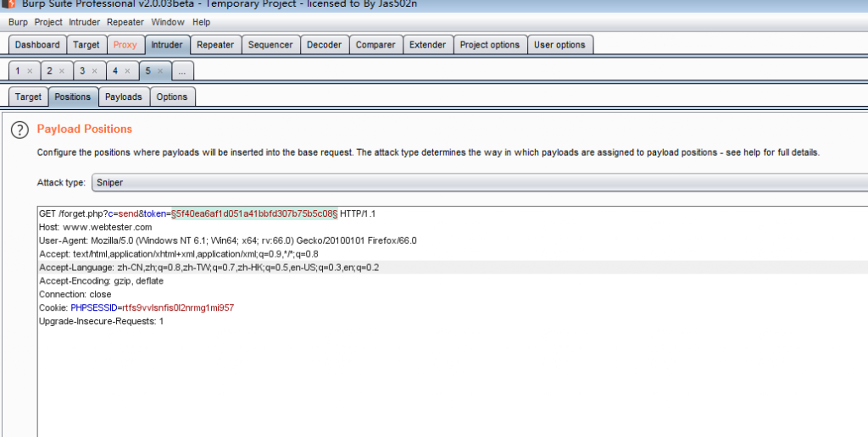Close Intruder attack tab 5

[160, 71]
